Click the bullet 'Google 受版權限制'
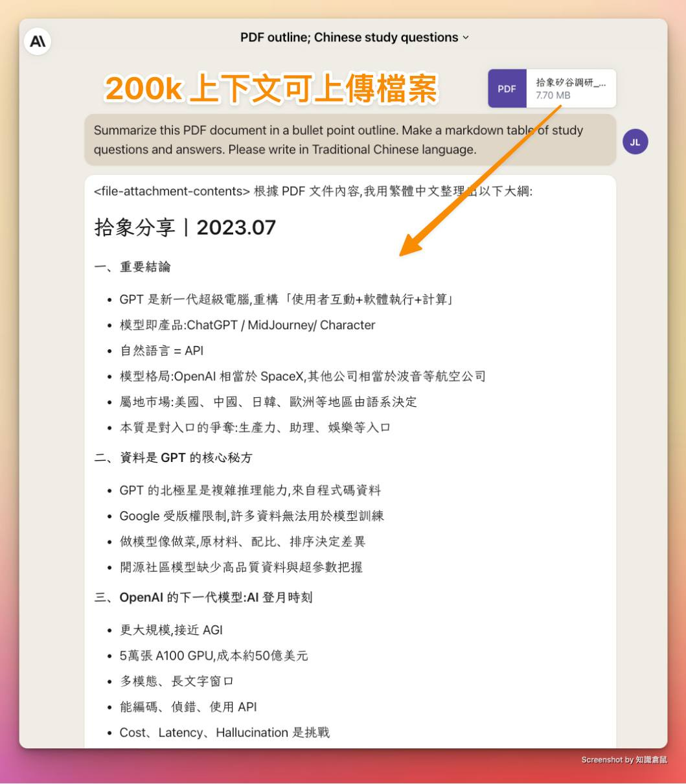This screenshot has width=686, height=784. [251, 516]
